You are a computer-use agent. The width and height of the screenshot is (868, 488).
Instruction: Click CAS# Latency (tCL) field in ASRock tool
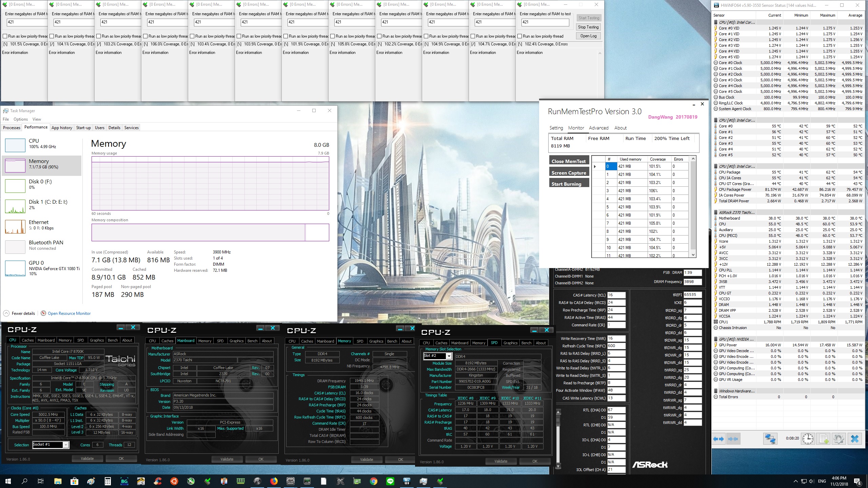(616, 295)
